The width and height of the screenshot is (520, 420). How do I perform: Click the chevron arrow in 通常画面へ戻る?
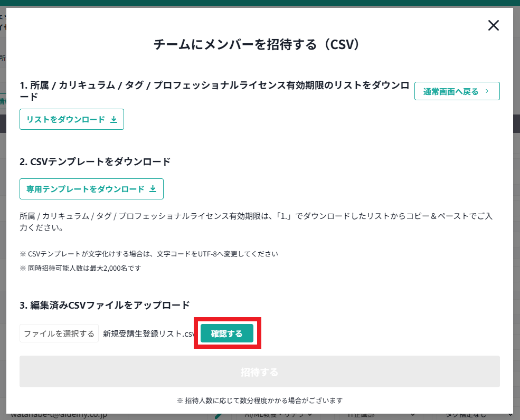487,91
